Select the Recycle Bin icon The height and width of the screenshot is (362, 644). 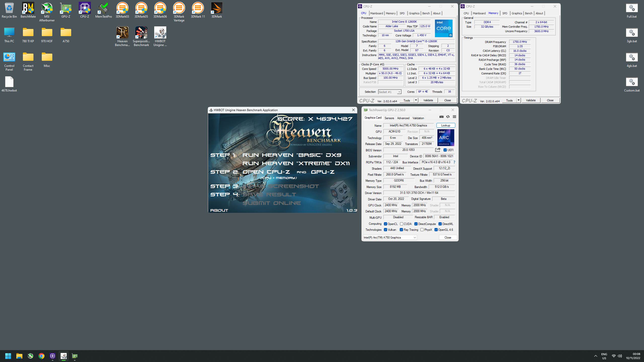[x=9, y=10]
